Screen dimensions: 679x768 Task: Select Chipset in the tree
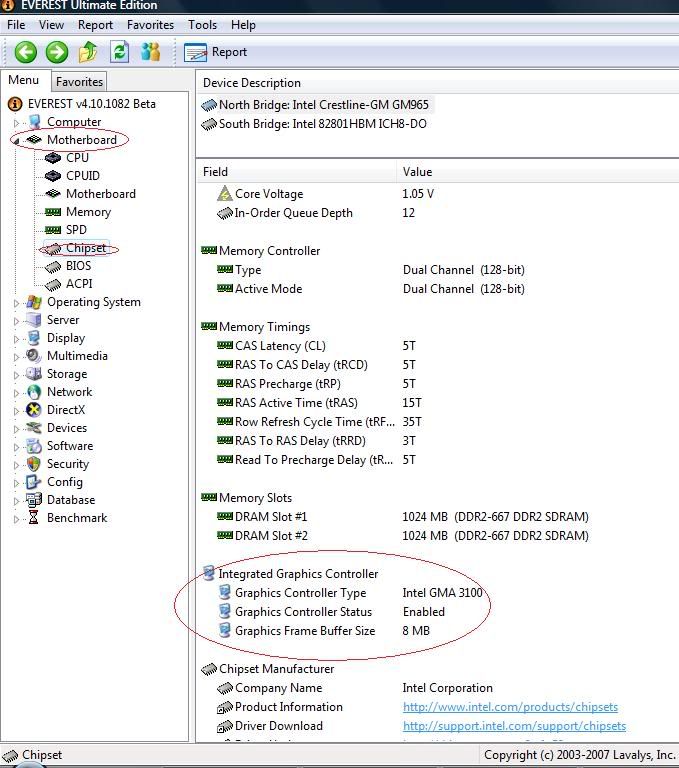pyautogui.click(x=86, y=248)
